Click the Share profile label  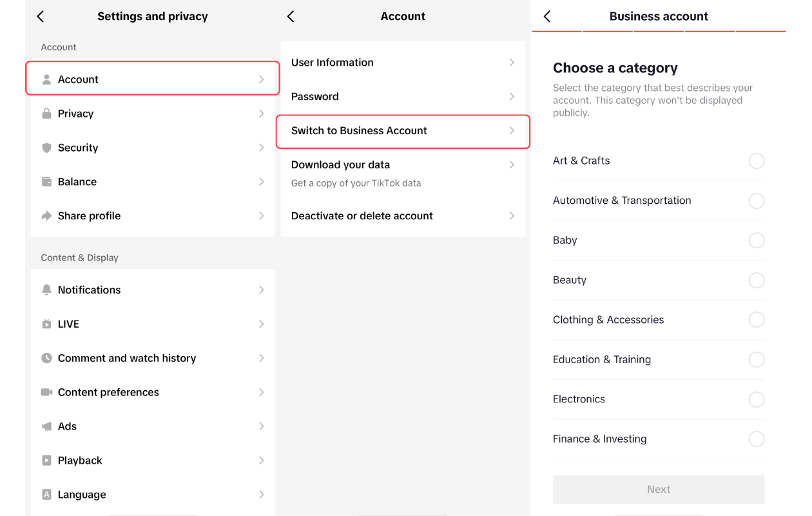pos(89,216)
